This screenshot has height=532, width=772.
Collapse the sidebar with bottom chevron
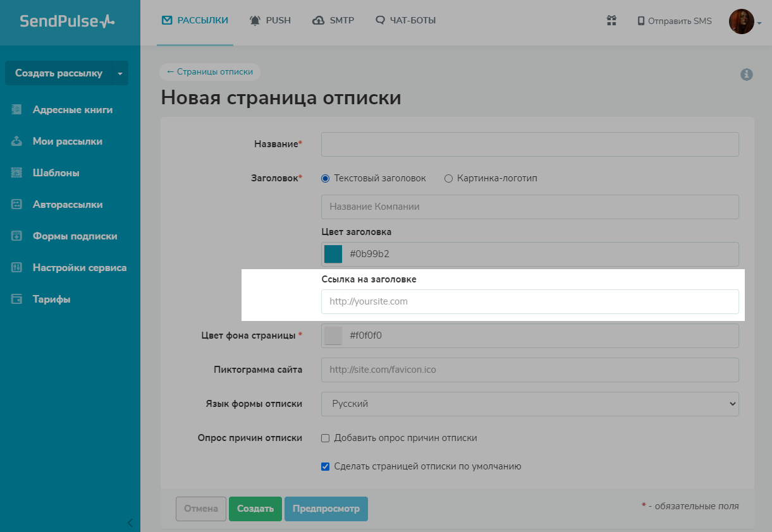(130, 523)
